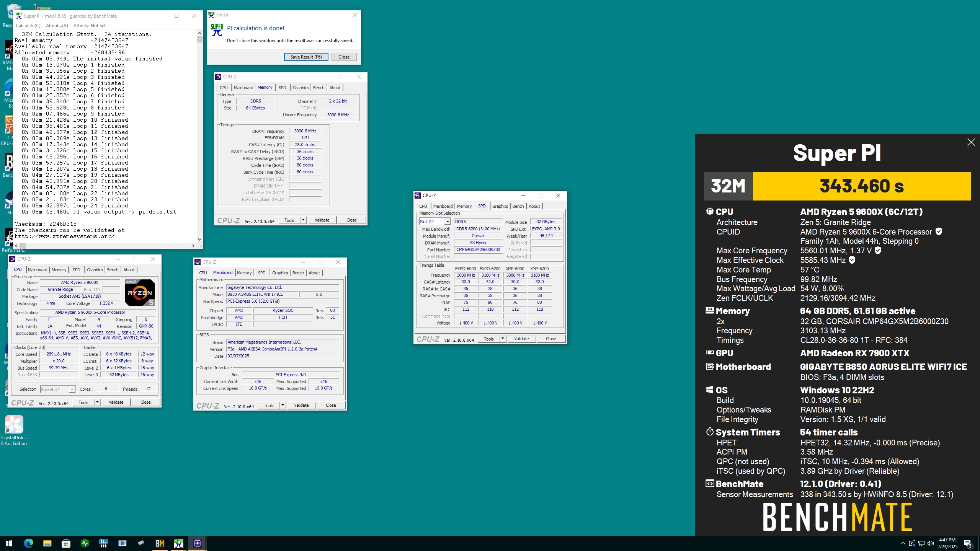Open the volume control tray icon

point(931,543)
